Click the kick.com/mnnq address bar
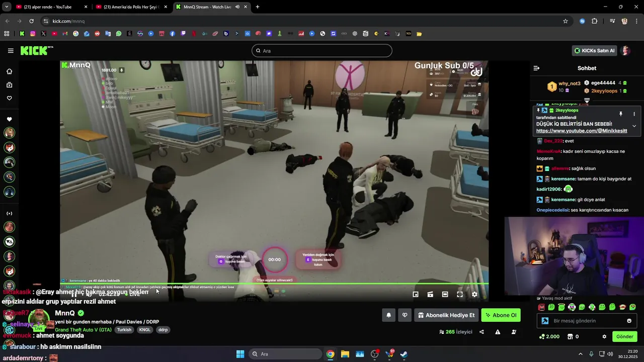Viewport: 644px width, 362px height. pos(68,21)
